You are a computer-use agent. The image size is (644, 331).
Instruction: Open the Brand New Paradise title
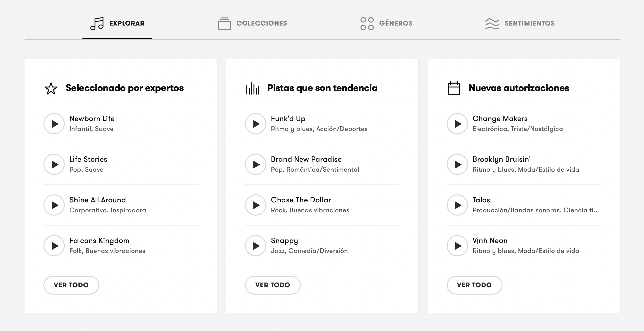pos(306,159)
